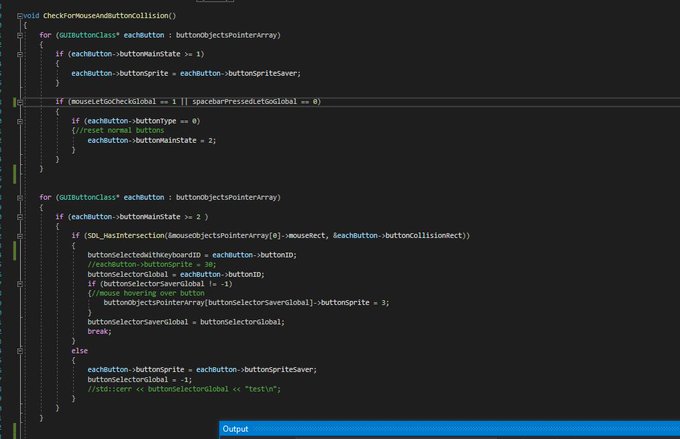Click the commented std::cerr test line

click(184, 389)
